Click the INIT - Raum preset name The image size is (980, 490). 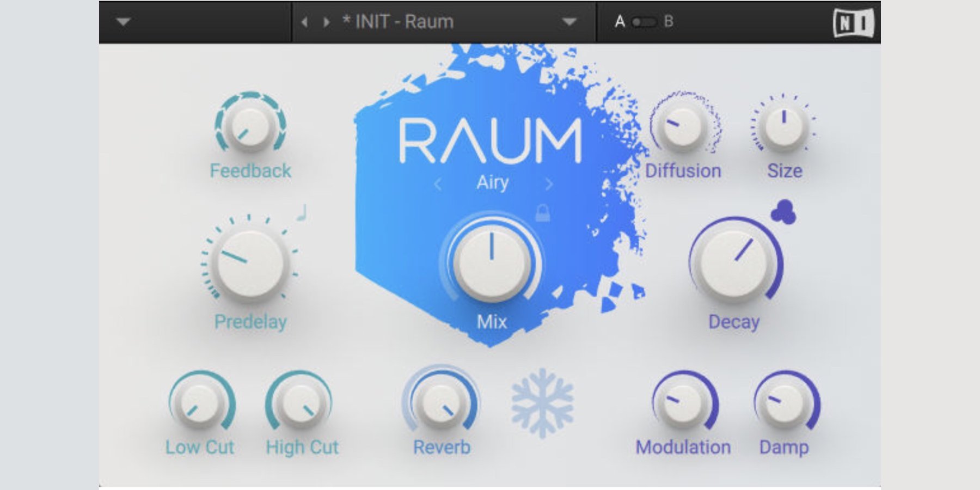click(x=398, y=22)
